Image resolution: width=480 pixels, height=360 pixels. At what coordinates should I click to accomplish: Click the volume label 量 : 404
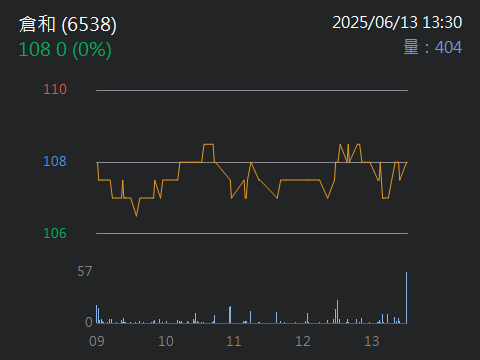pos(433,47)
